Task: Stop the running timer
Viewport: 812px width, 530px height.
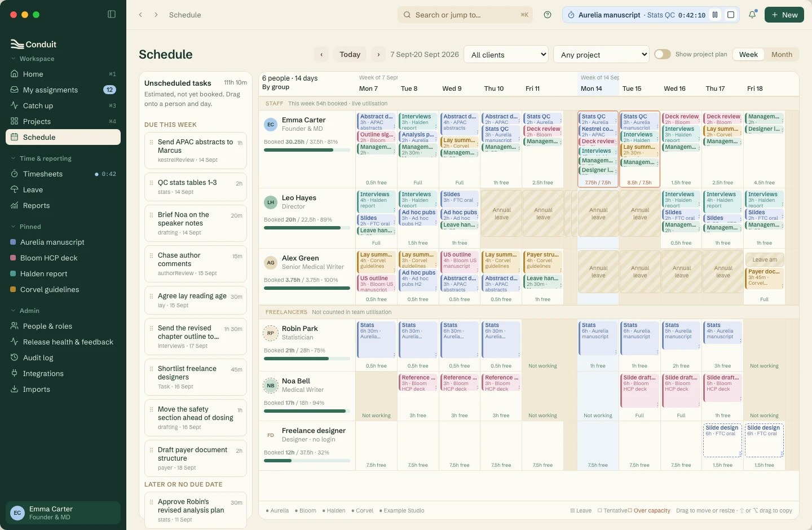Action: tap(731, 15)
